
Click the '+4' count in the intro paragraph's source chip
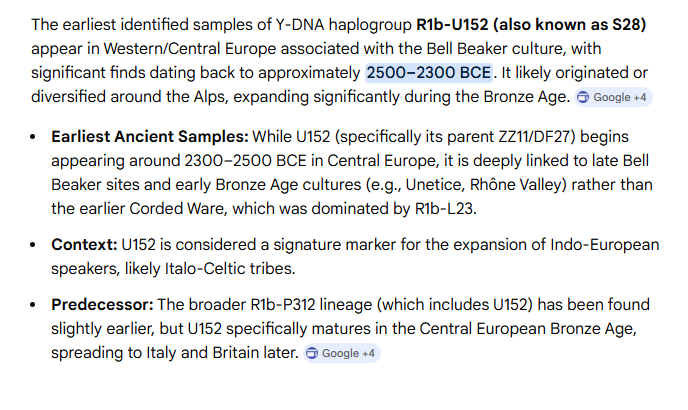640,97
